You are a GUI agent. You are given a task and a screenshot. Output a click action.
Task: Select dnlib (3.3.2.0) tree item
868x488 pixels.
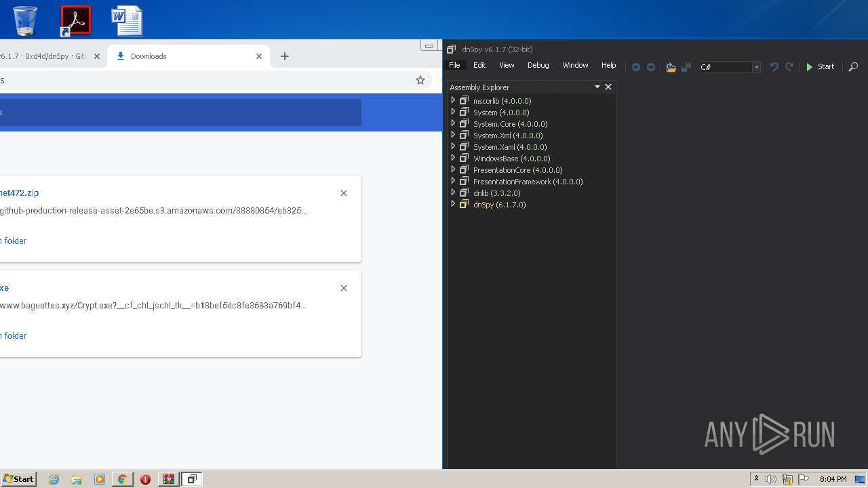click(498, 193)
